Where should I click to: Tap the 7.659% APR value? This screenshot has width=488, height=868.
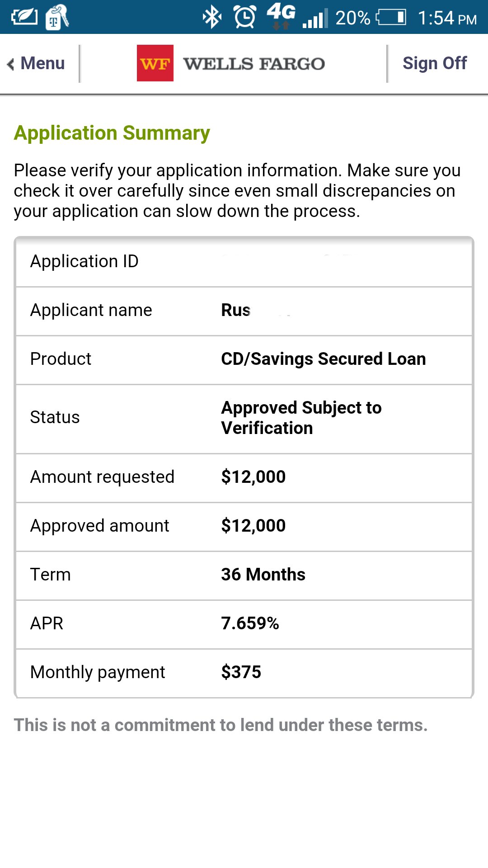click(250, 623)
